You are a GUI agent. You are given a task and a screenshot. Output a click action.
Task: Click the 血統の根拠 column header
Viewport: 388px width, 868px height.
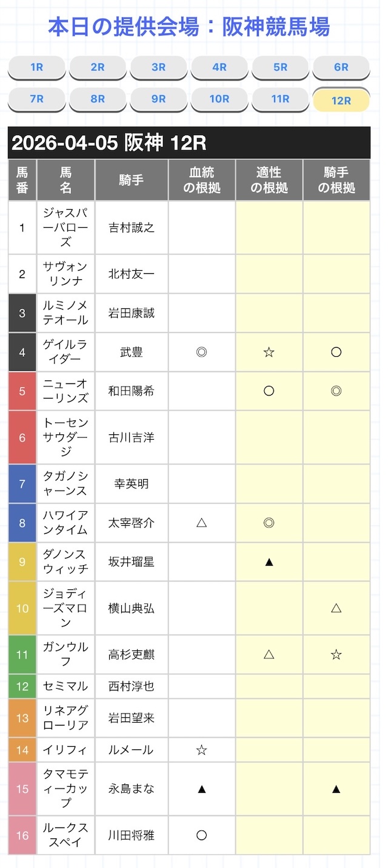202,180
